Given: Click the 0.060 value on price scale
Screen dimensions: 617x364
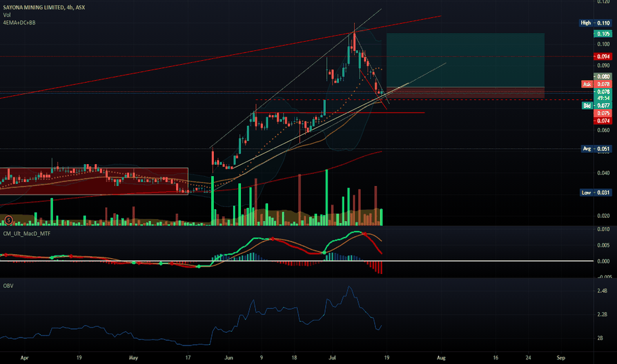Looking at the screenshot, I should point(603,130).
